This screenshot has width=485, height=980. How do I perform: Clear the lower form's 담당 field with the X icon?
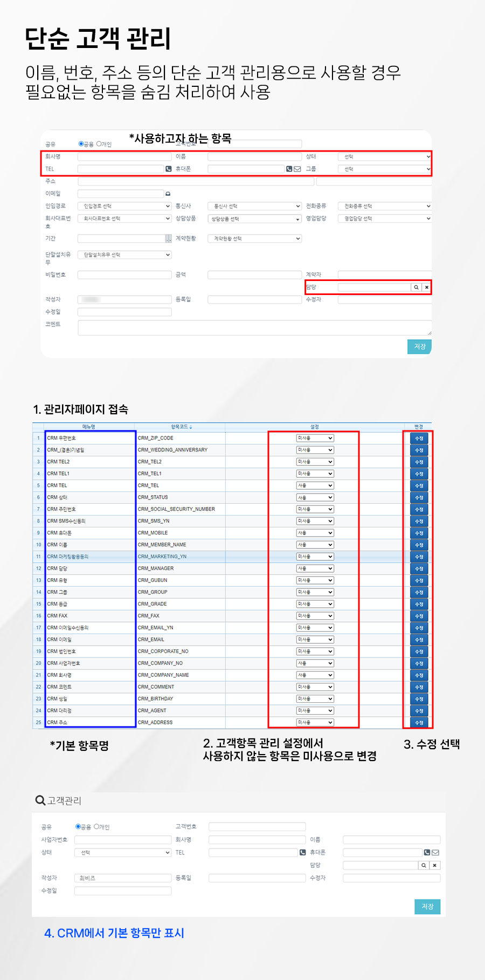[435, 865]
